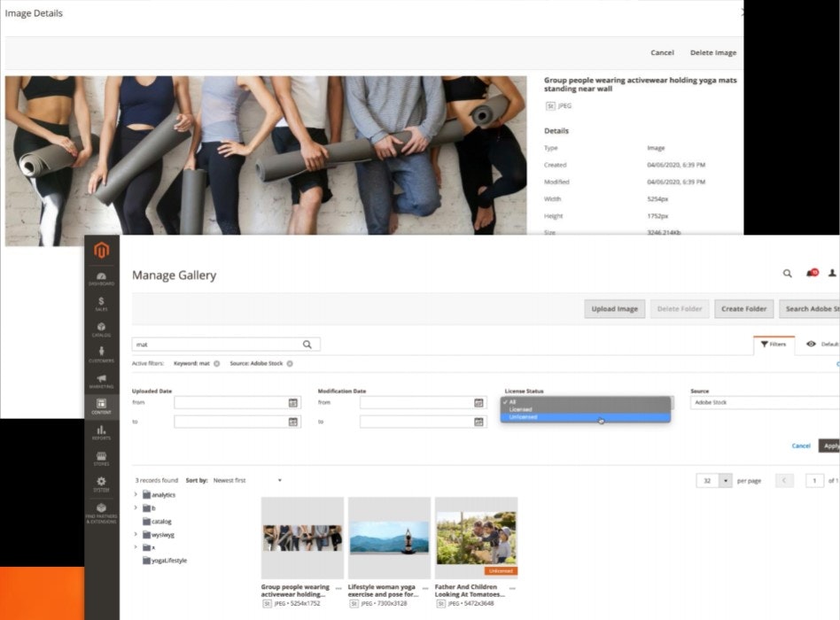Click the System gear icon
The height and width of the screenshot is (620, 840).
tap(101, 484)
